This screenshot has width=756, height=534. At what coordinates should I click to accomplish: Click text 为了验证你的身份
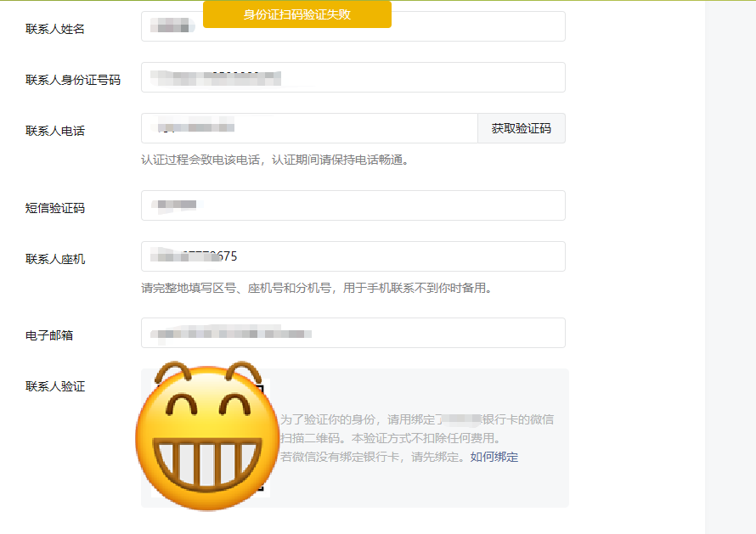point(328,419)
